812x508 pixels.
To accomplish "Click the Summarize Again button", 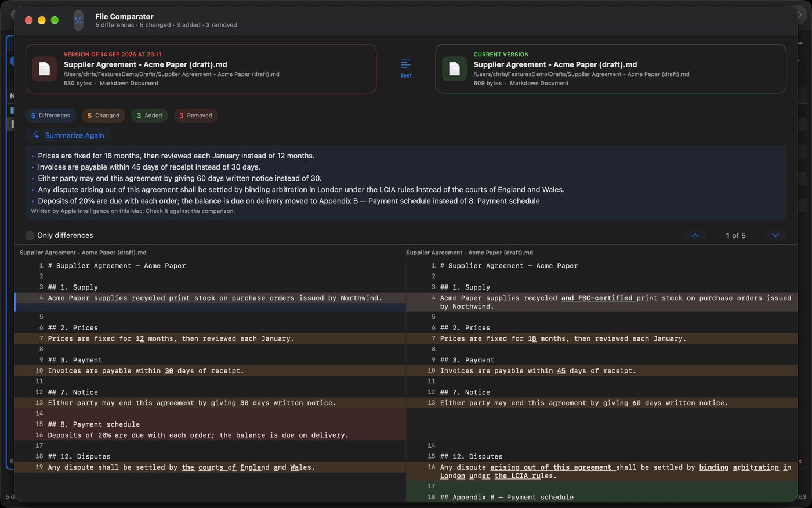I will [x=68, y=135].
